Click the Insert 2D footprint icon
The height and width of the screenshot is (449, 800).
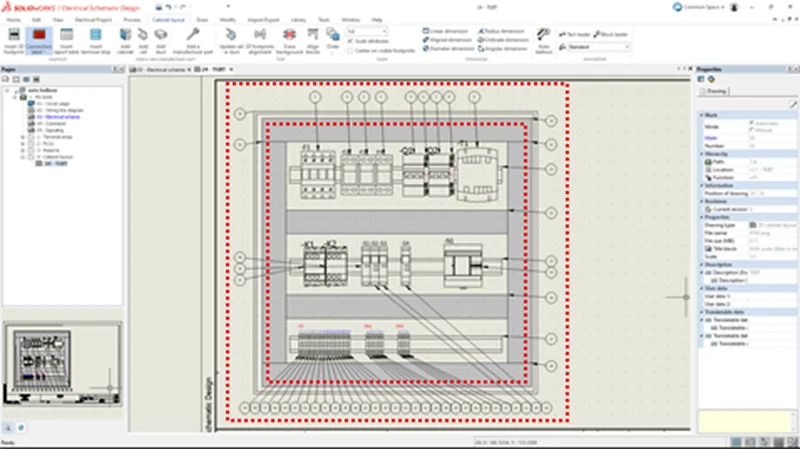click(14, 36)
